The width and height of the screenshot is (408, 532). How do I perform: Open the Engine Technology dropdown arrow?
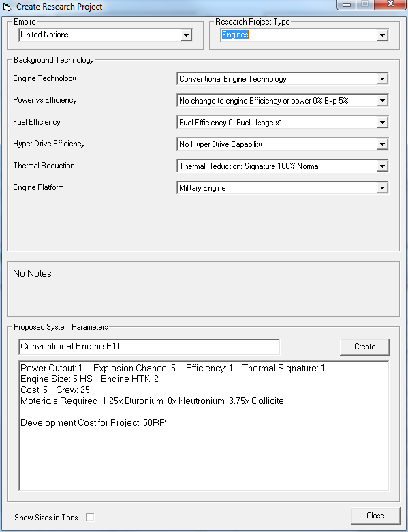click(382, 79)
